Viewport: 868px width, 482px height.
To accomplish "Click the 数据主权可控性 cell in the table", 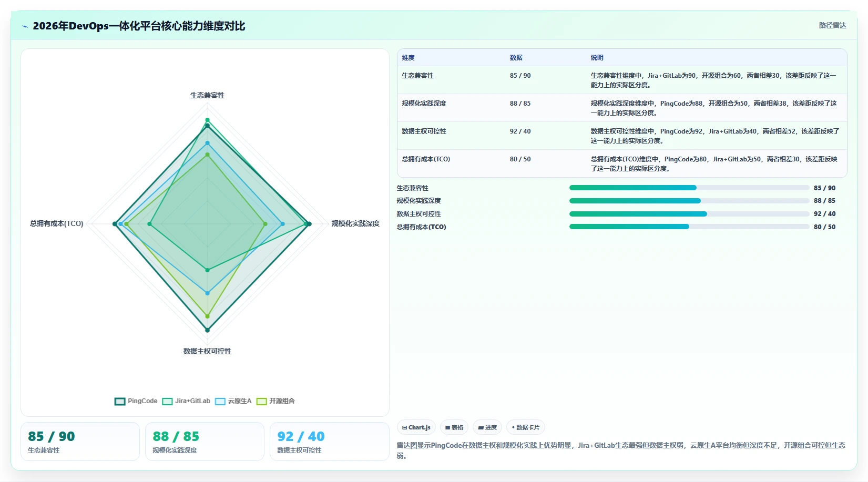I will [x=424, y=131].
